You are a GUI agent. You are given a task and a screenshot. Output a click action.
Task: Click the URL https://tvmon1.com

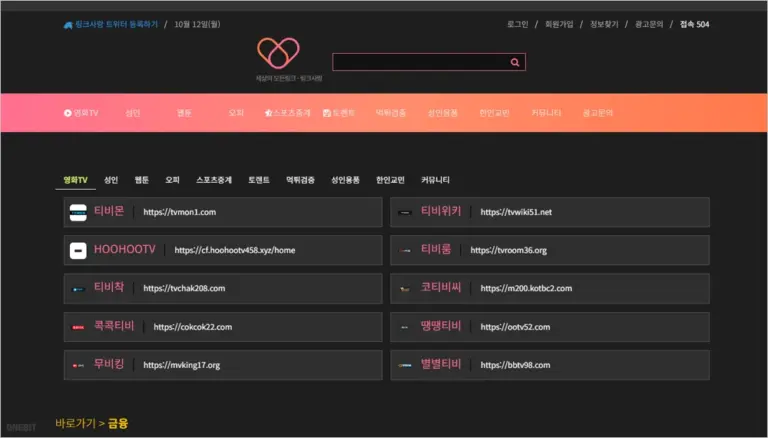(179, 212)
